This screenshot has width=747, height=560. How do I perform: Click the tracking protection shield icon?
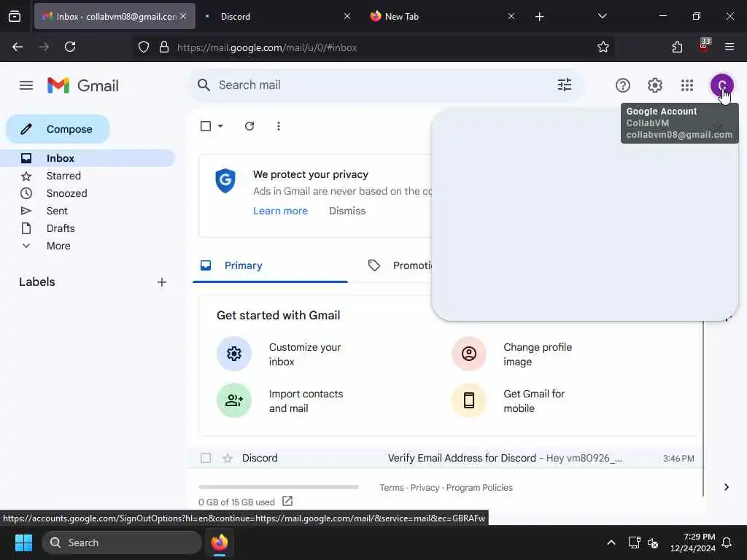coord(144,47)
